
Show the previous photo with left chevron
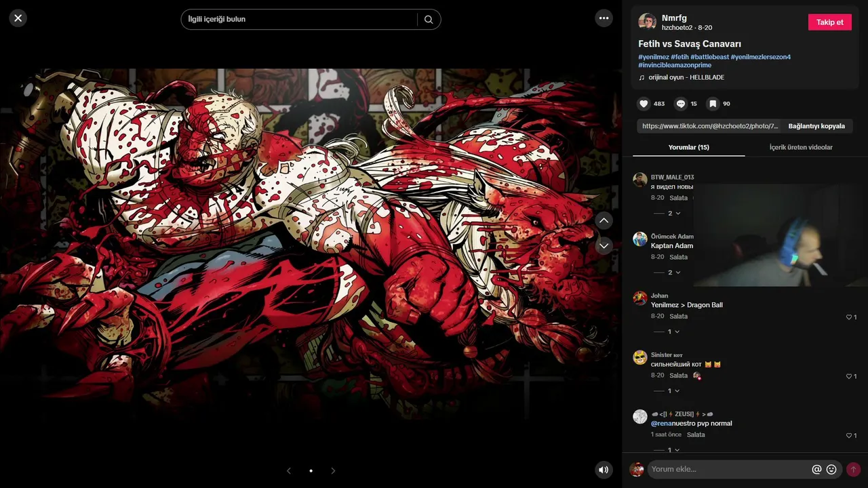(x=289, y=470)
